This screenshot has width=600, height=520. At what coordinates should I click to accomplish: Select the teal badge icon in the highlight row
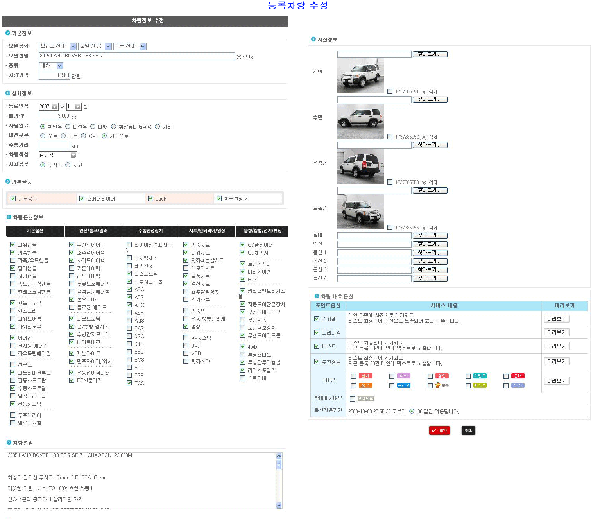point(479,374)
